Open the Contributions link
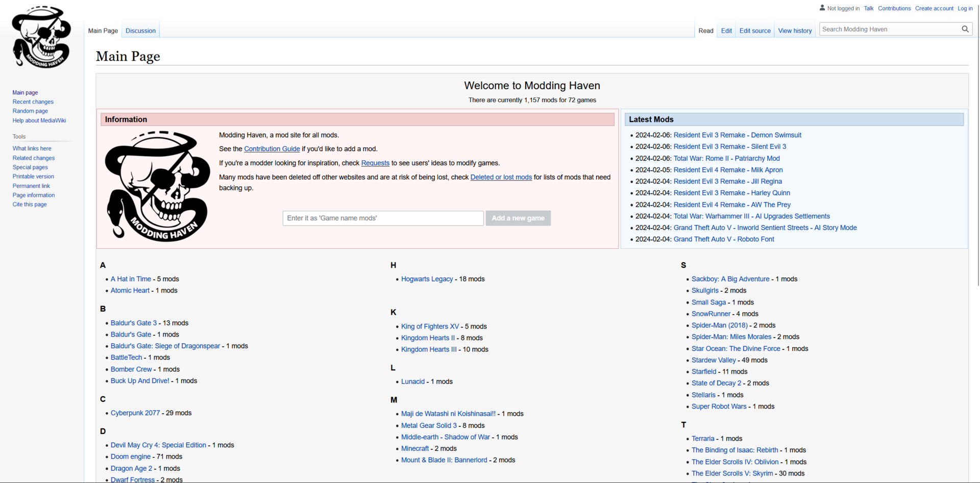This screenshot has height=483, width=980. (x=894, y=8)
